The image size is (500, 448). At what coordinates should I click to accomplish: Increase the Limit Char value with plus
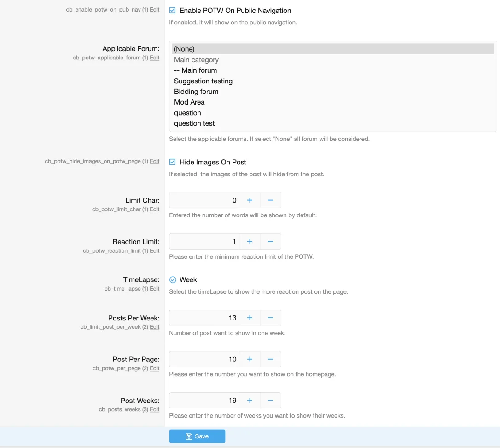[250, 200]
